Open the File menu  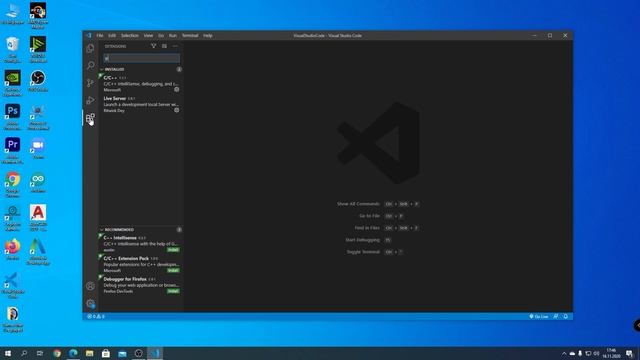click(100, 36)
